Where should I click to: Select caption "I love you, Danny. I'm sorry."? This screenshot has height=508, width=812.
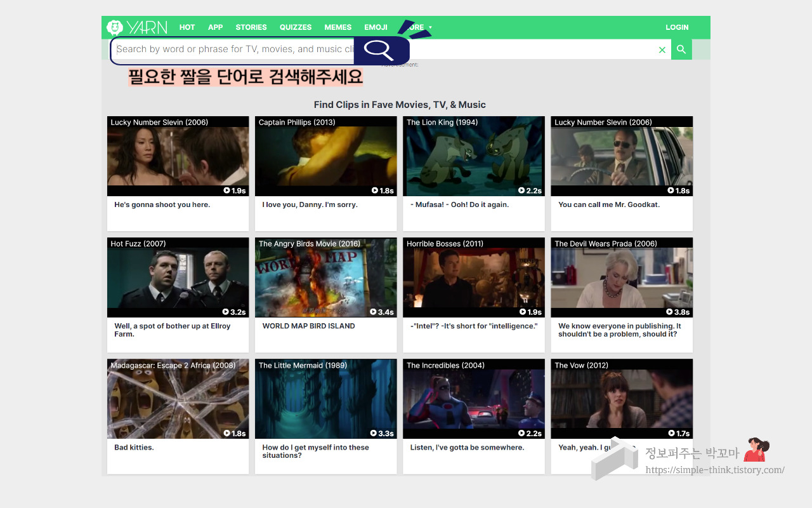point(310,204)
